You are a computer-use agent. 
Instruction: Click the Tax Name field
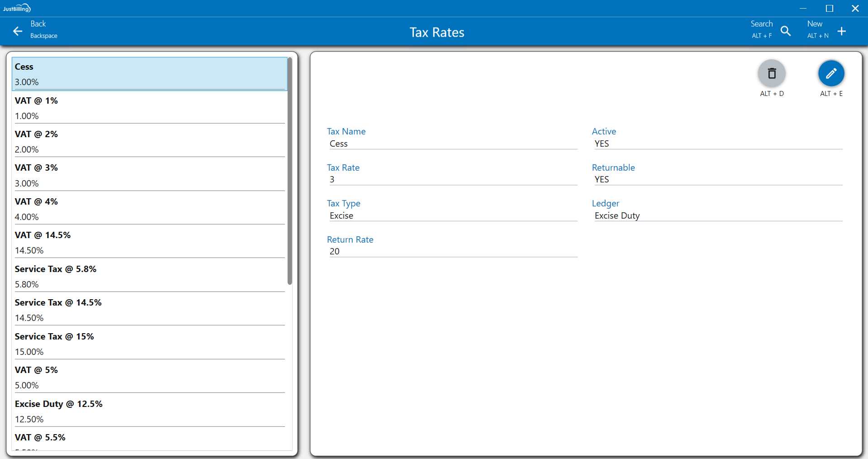point(452,143)
